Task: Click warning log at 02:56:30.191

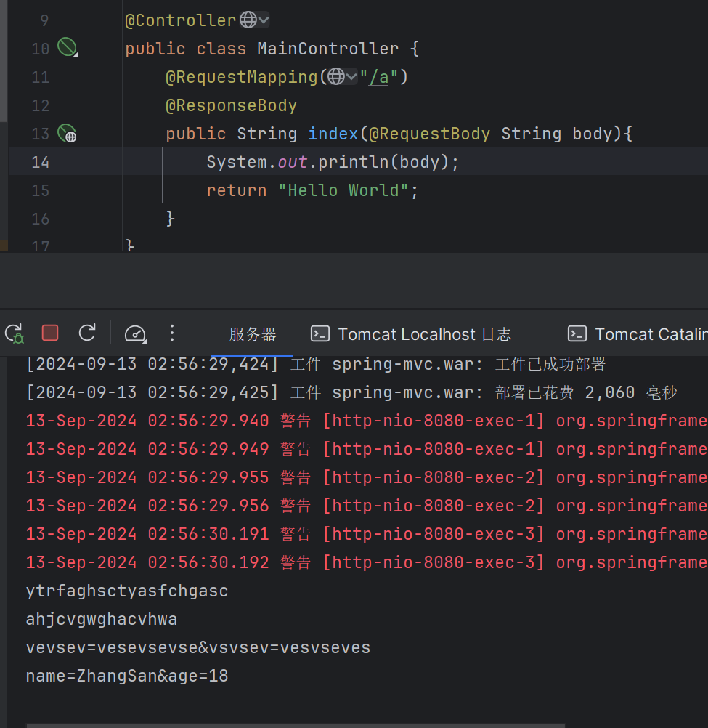Action: (367, 535)
